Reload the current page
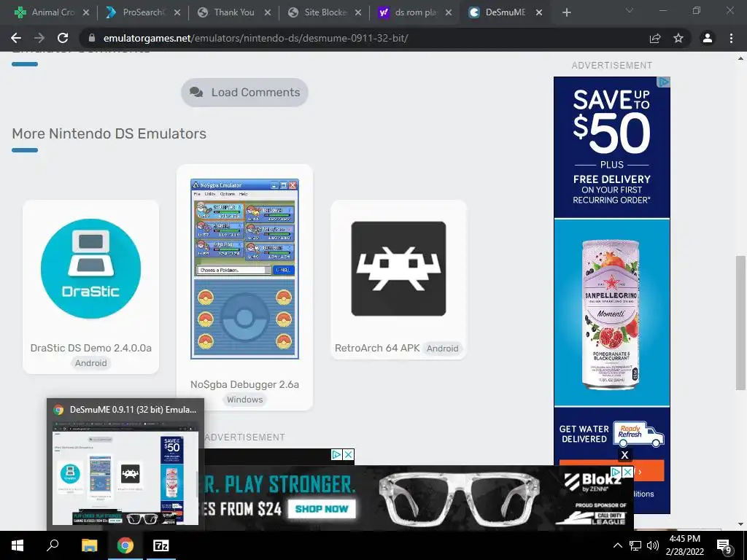The height and width of the screenshot is (560, 747). click(63, 38)
